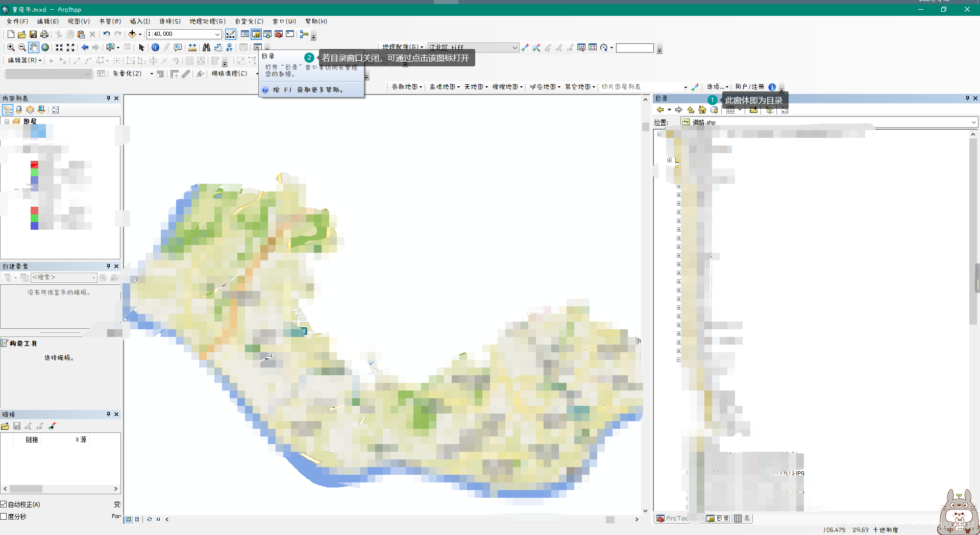Create a new map document
Viewport: 980px width, 535px height.
point(11,34)
